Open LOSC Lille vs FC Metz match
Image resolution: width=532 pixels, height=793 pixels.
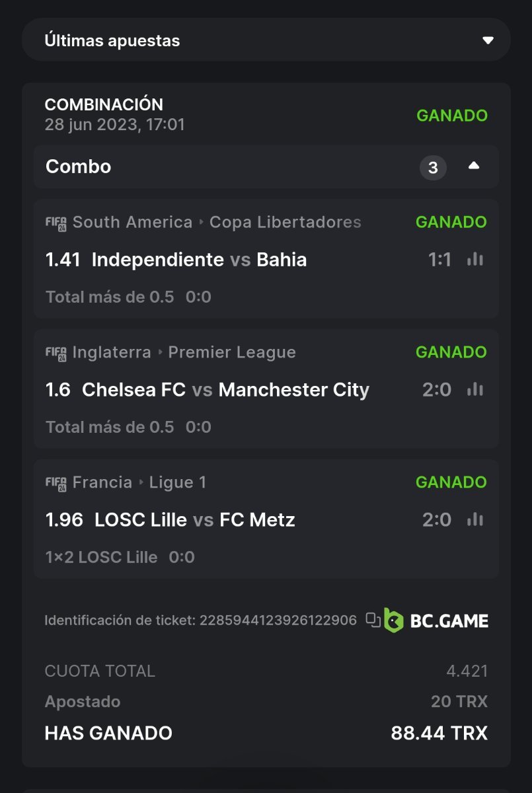[195, 520]
